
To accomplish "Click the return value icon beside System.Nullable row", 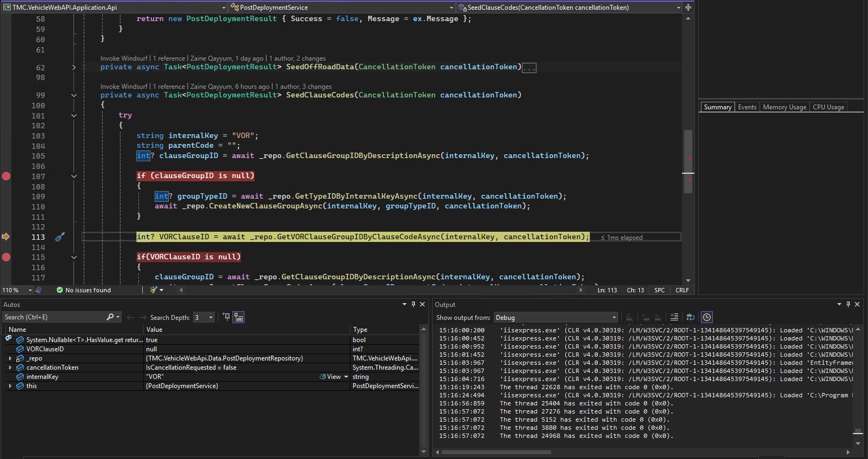I will tap(9, 338).
